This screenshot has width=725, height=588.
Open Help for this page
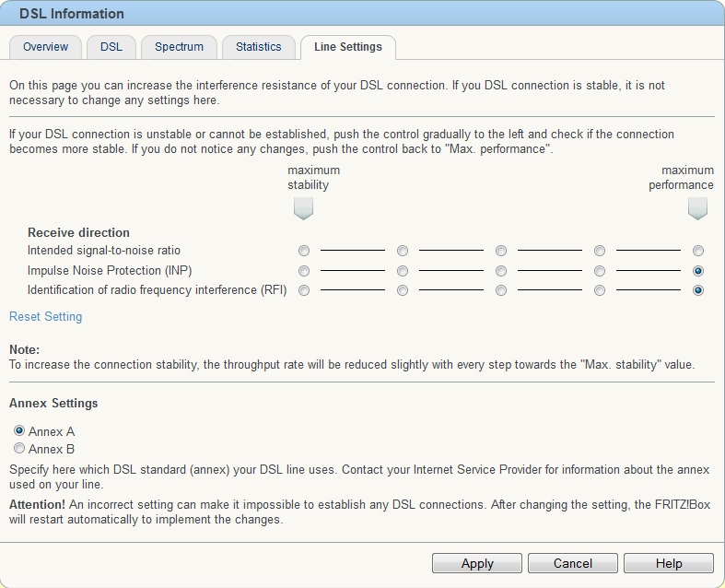tap(669, 563)
